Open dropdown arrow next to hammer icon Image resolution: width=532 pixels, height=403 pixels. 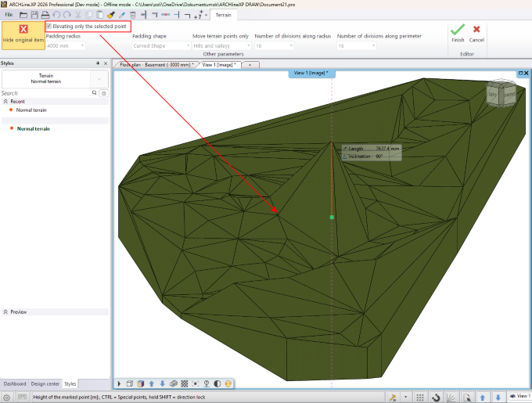click(x=405, y=397)
